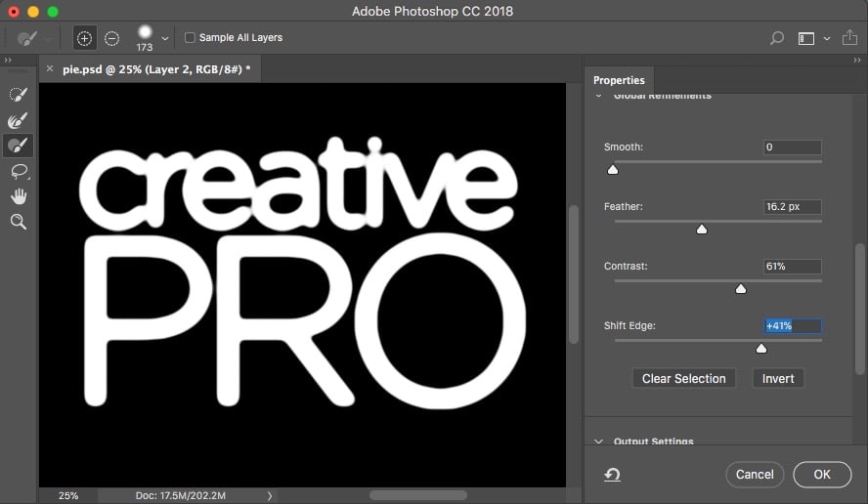Viewport: 868px width, 504px height.
Task: Open the search magnifier icon
Action: [777, 38]
